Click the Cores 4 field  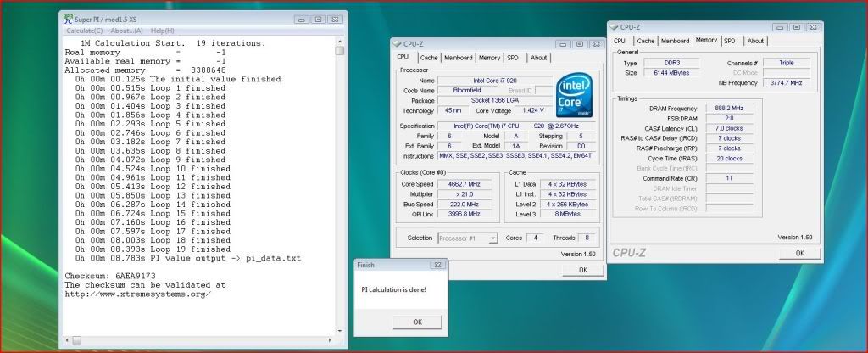(535, 238)
